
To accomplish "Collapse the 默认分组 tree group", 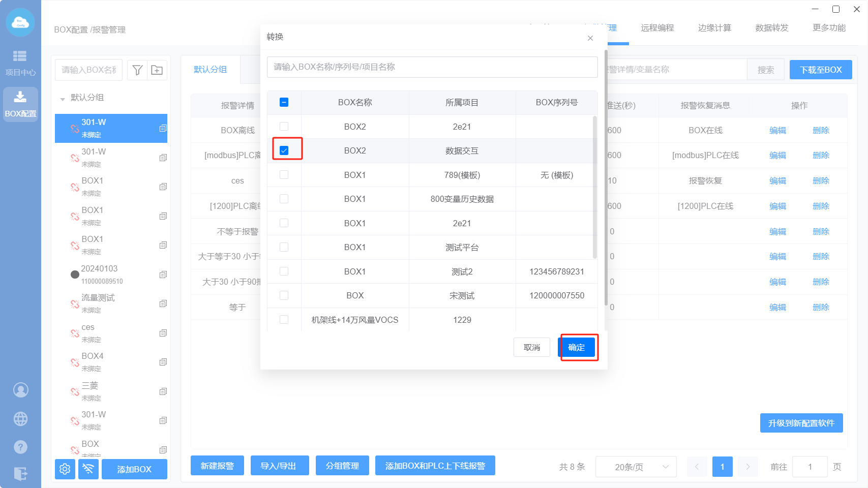I will coord(63,98).
